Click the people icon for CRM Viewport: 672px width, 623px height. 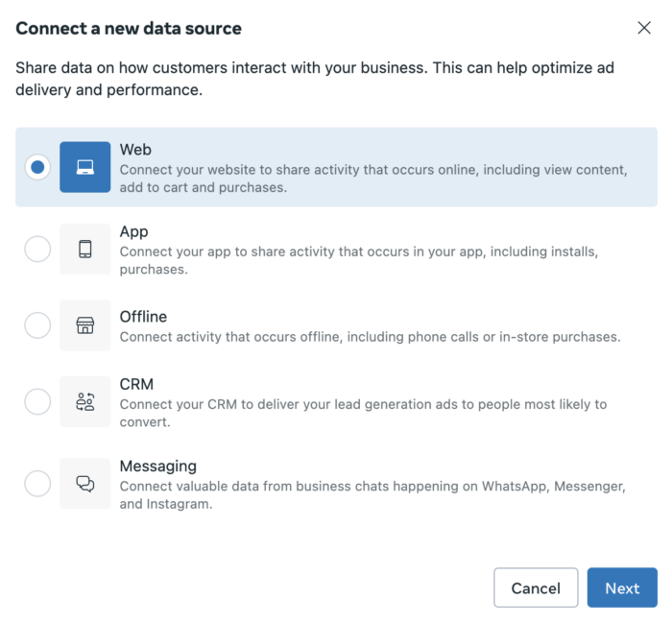[x=84, y=401]
